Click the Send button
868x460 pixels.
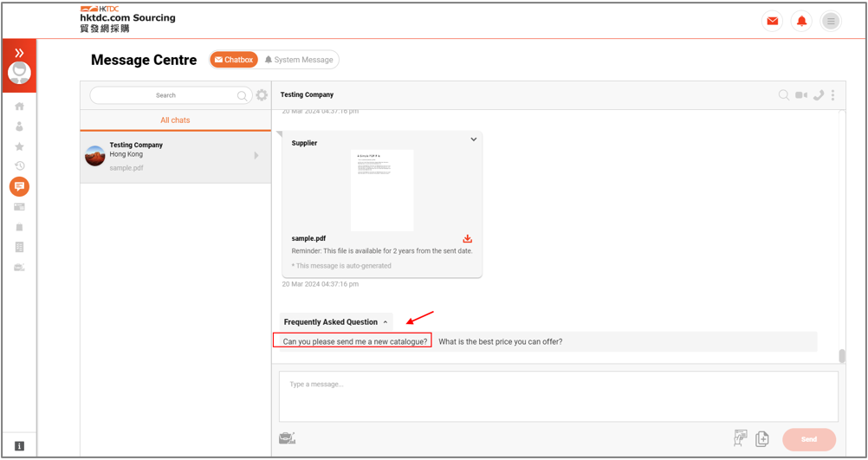point(809,439)
